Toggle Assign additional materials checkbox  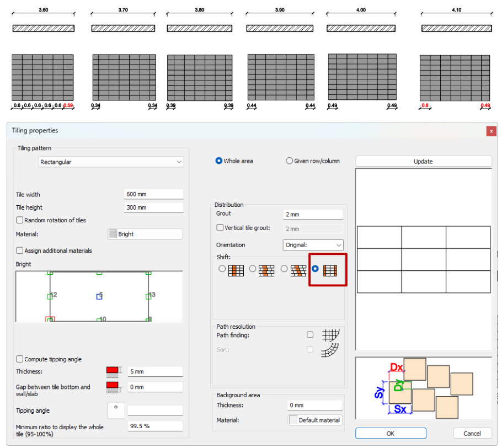pyautogui.click(x=19, y=250)
